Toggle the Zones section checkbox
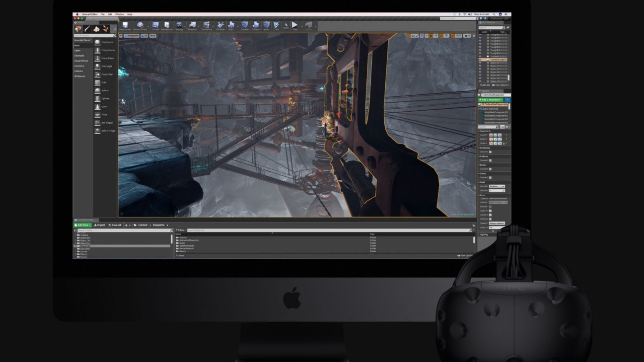644x362 pixels. click(490, 177)
